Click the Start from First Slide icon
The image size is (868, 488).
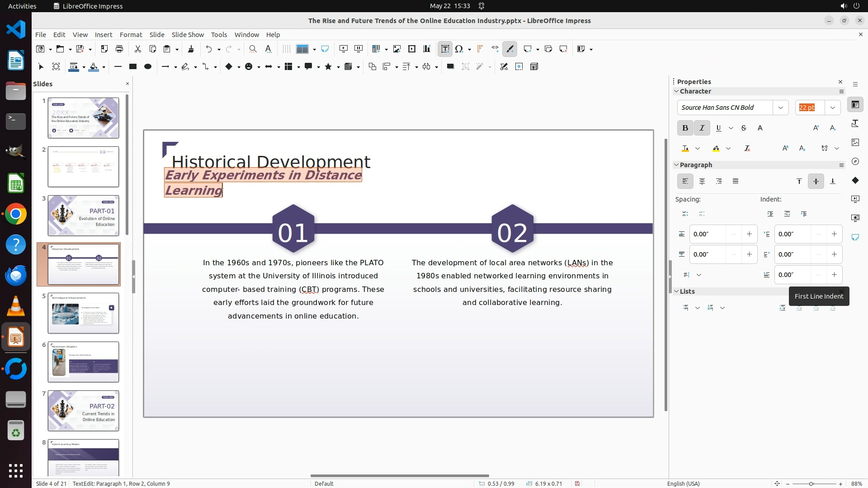coord(343,49)
